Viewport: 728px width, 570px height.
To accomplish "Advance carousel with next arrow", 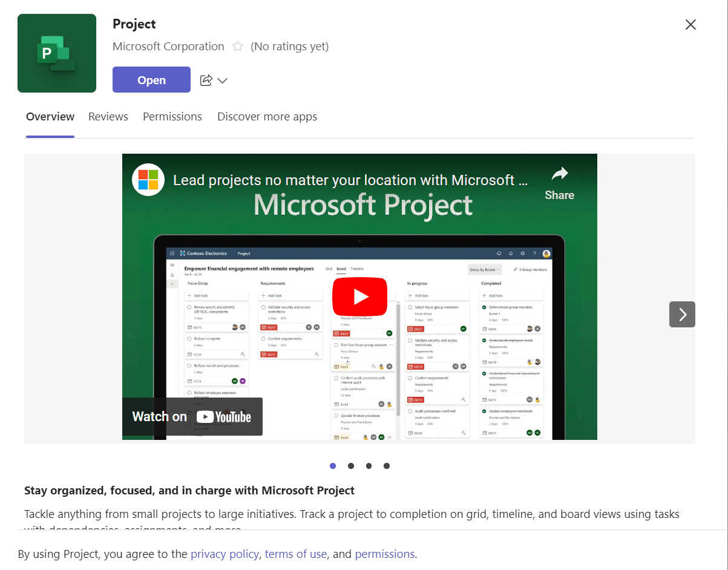I will pyautogui.click(x=682, y=314).
